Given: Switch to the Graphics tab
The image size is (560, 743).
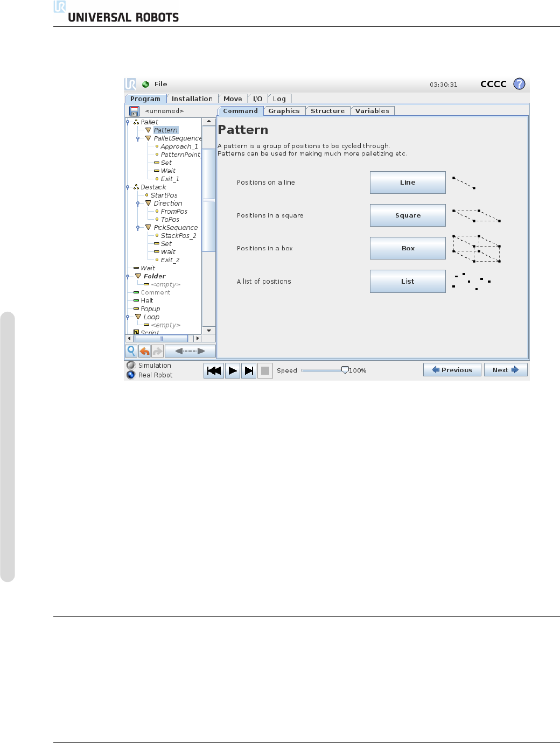Looking at the screenshot, I should pyautogui.click(x=284, y=111).
